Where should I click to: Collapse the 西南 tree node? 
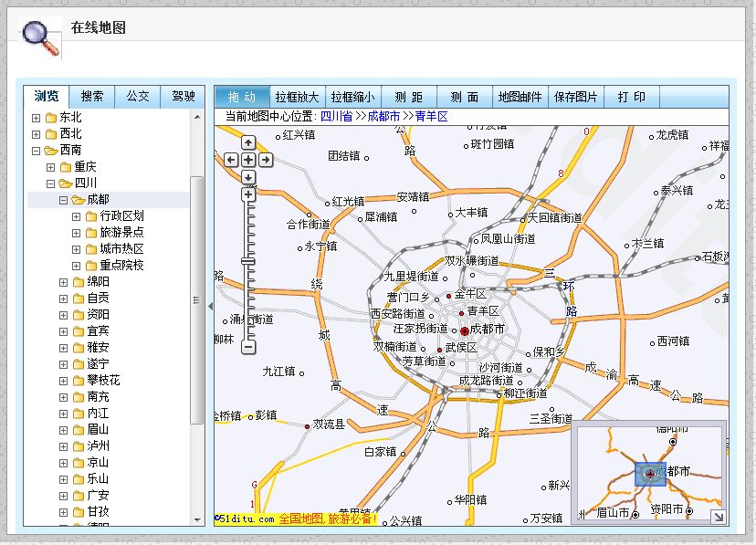[36, 151]
